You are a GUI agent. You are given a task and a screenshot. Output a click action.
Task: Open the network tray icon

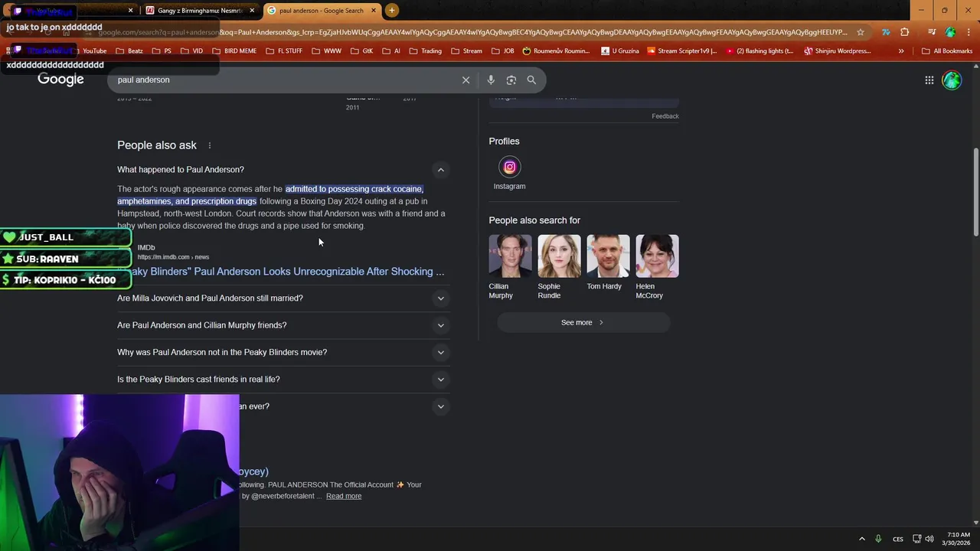coord(917,539)
